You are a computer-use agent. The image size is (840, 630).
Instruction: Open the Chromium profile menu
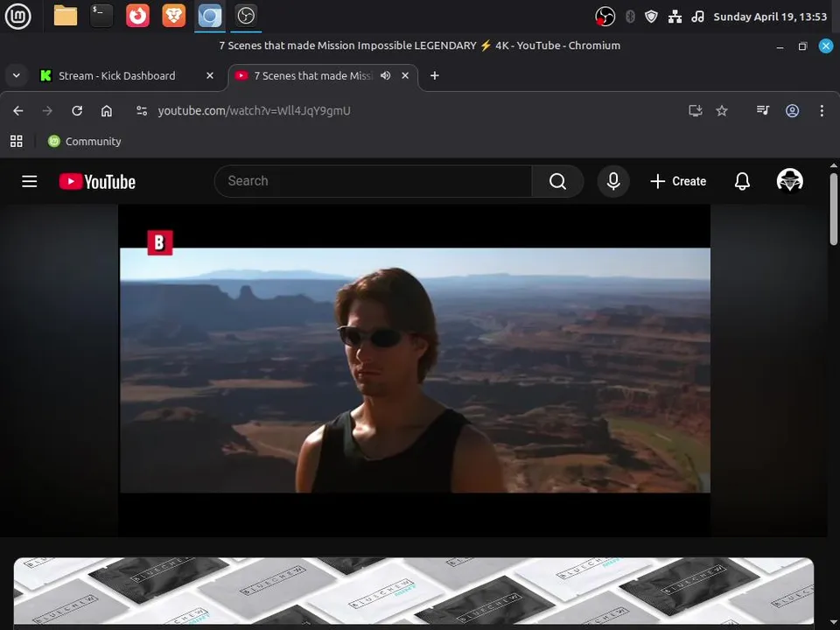pyautogui.click(x=793, y=111)
